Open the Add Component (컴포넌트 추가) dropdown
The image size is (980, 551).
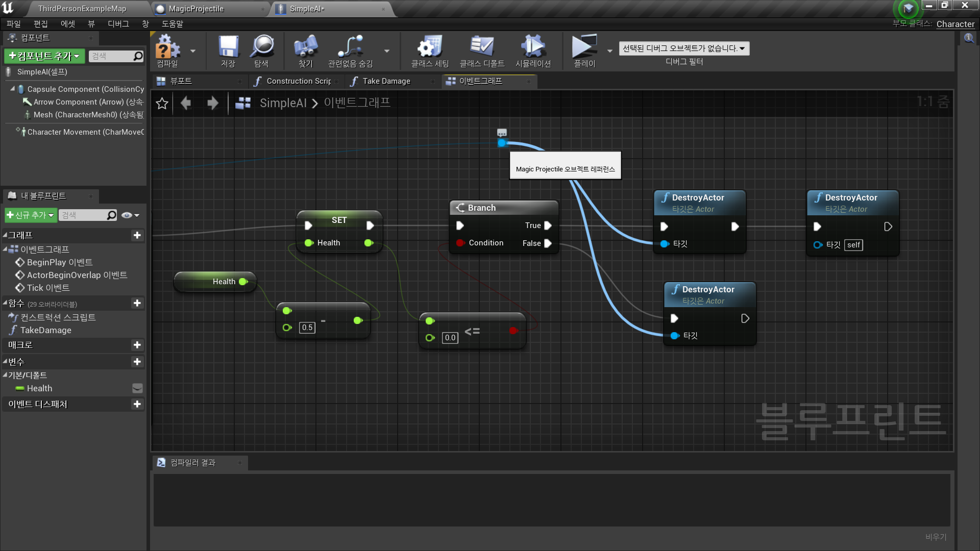click(44, 56)
